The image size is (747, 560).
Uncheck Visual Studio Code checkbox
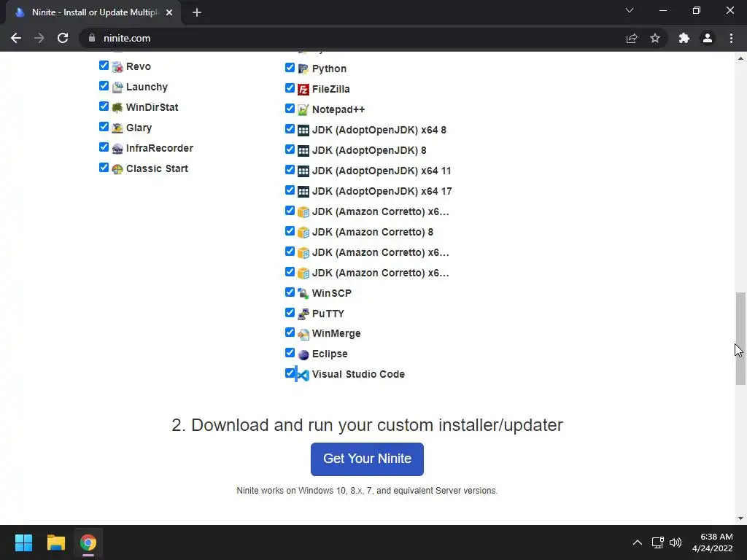[290, 373]
